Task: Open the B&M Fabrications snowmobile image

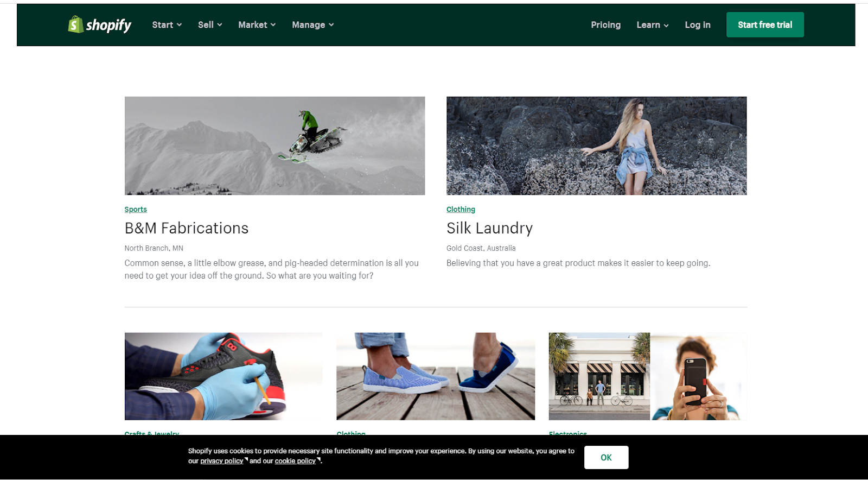Action: pyautogui.click(x=275, y=146)
